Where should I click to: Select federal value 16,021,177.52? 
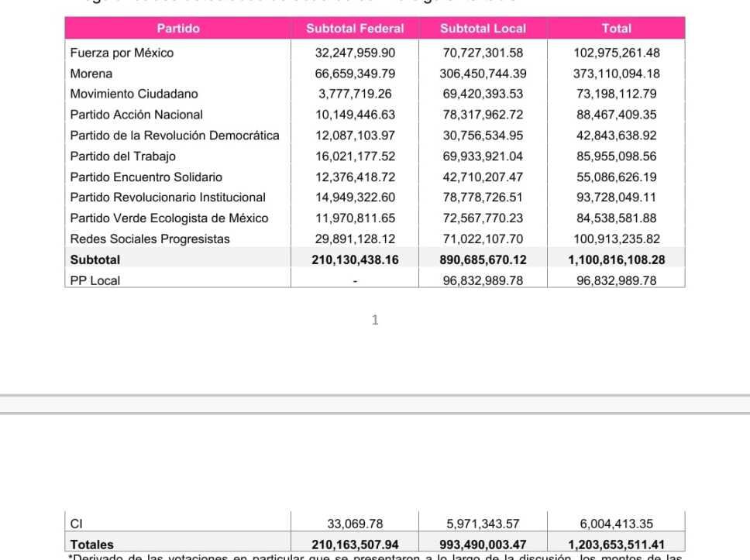click(355, 156)
